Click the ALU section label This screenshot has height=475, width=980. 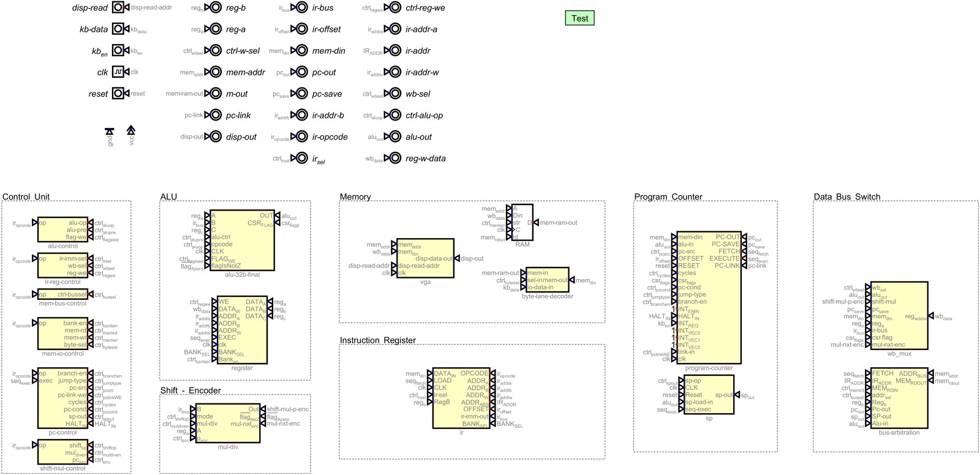(x=168, y=196)
